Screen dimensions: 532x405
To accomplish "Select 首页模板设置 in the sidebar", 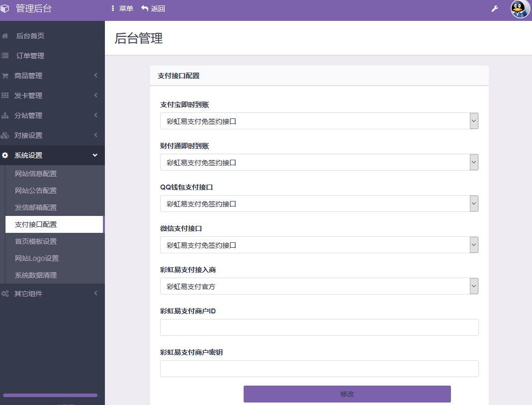I will coord(36,241).
